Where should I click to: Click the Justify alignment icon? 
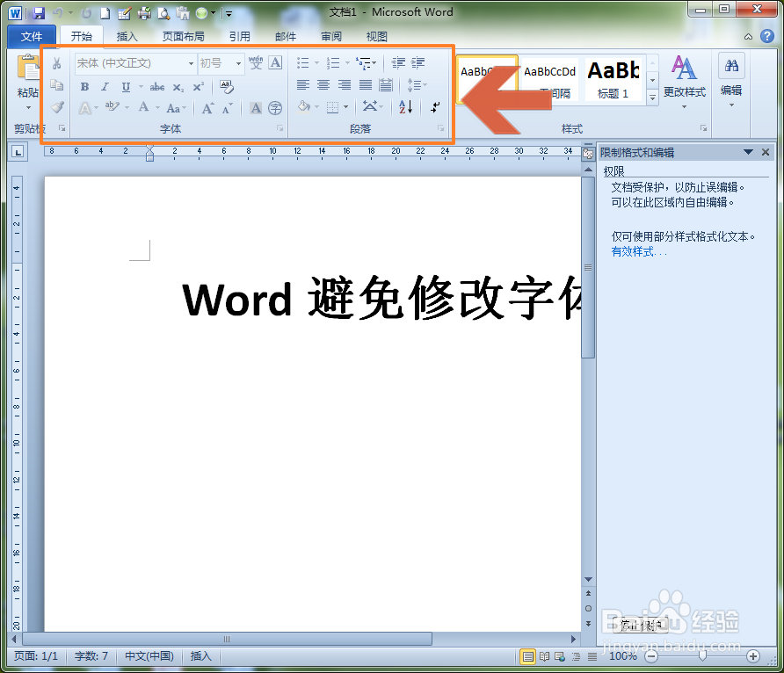tap(366, 85)
